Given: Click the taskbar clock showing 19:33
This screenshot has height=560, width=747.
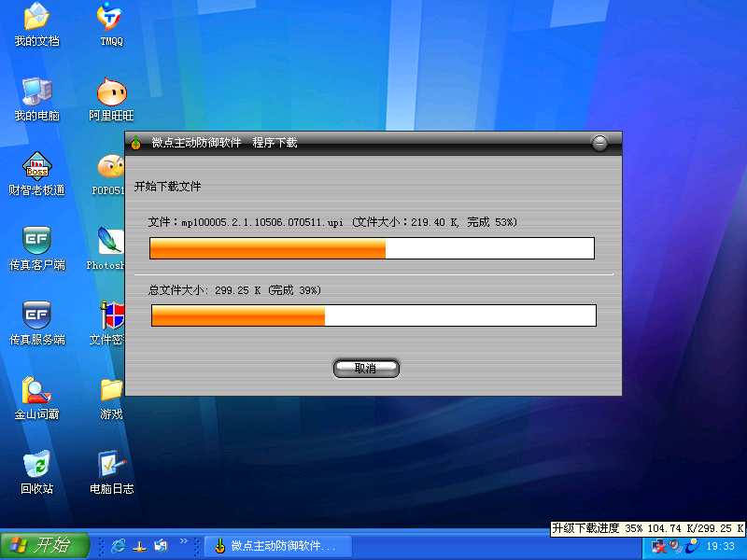Looking at the screenshot, I should click(720, 547).
